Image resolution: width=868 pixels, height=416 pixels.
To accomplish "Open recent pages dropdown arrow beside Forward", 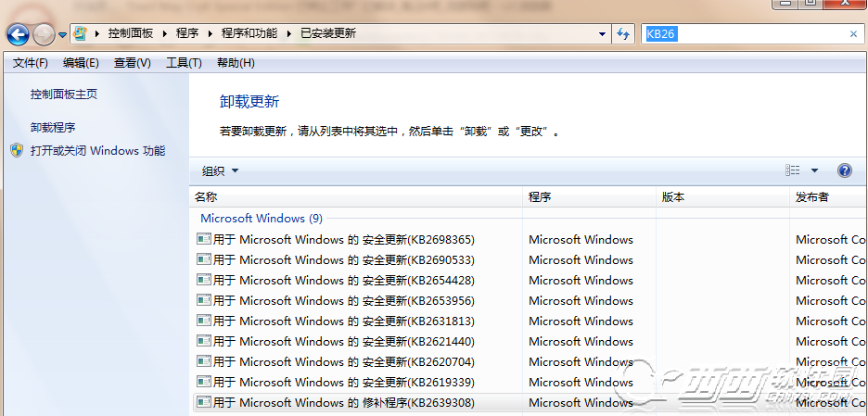I will click(x=62, y=35).
